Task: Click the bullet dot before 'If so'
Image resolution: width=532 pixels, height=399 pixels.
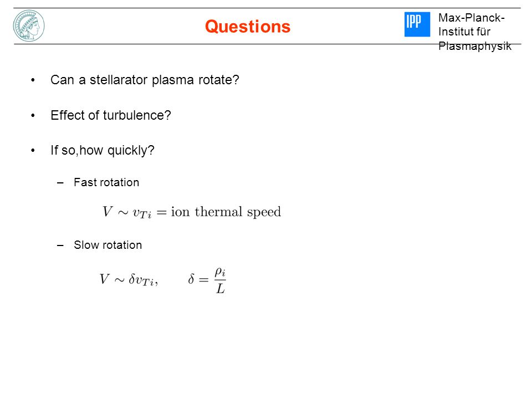Action: (x=33, y=150)
